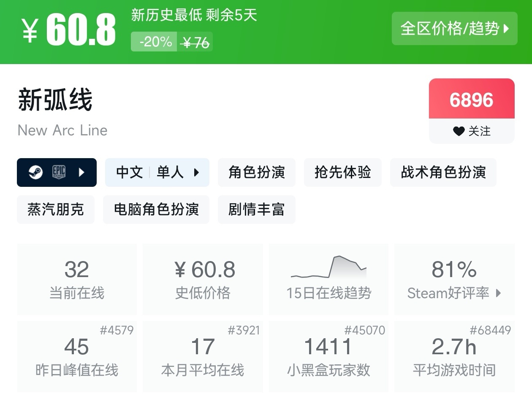Click the 当前在线 32 stat card

[77, 279]
